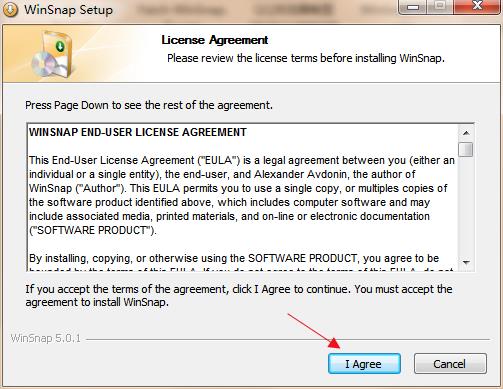Click the installer box and CD icon
Image resolution: width=503 pixels, height=389 pixels.
click(x=52, y=53)
